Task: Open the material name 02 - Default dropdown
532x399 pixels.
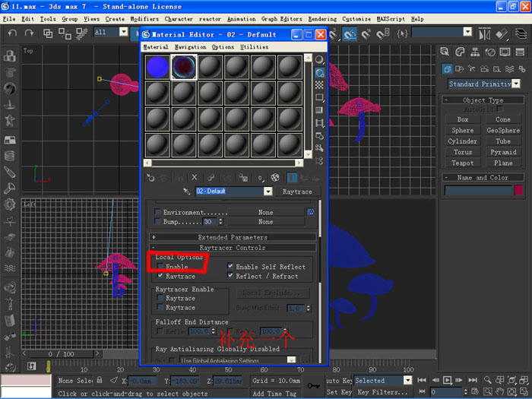Action: click(x=268, y=192)
